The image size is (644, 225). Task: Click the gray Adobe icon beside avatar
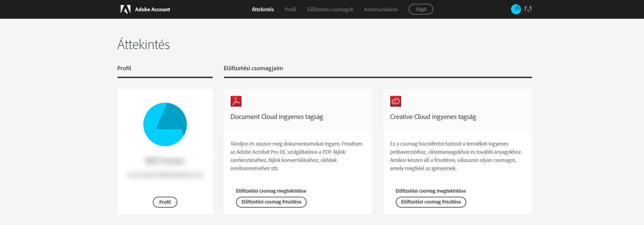528,9
